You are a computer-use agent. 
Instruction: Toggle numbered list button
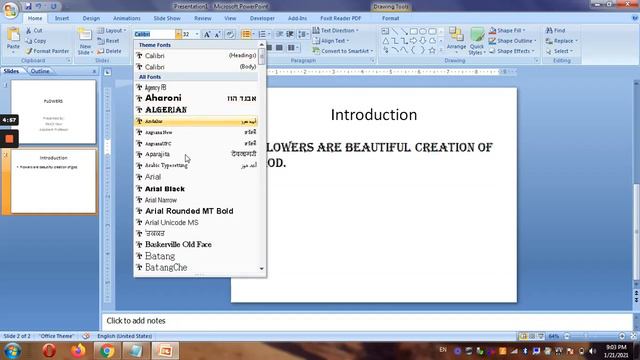pos(262,34)
